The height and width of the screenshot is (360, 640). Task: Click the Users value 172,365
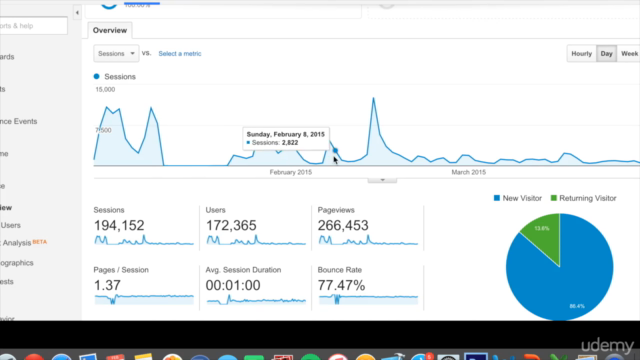tap(231, 225)
